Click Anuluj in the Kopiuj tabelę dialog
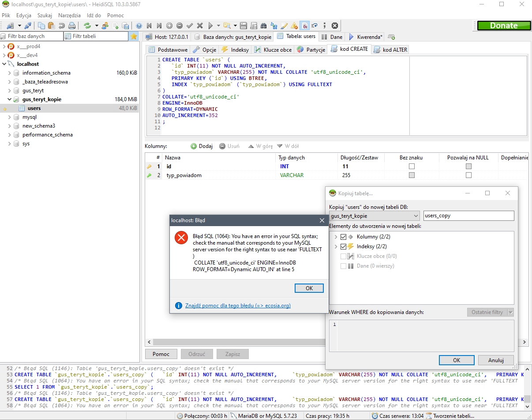532x420 pixels. [x=496, y=360]
